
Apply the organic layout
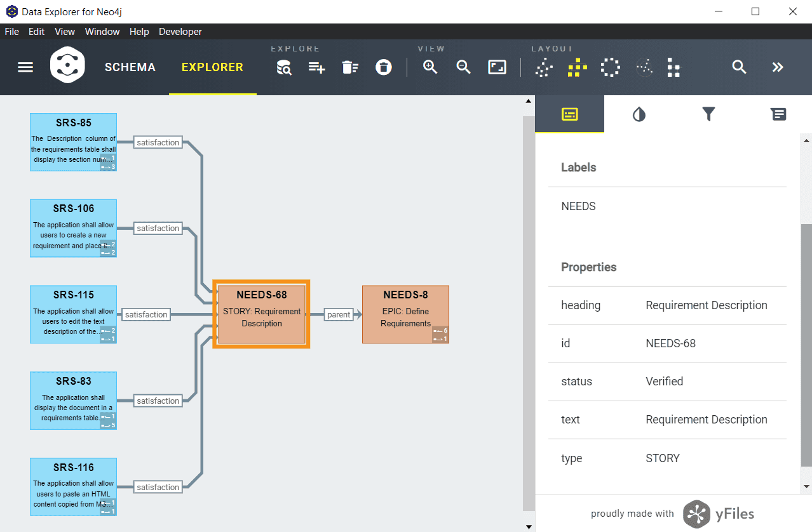(x=543, y=67)
